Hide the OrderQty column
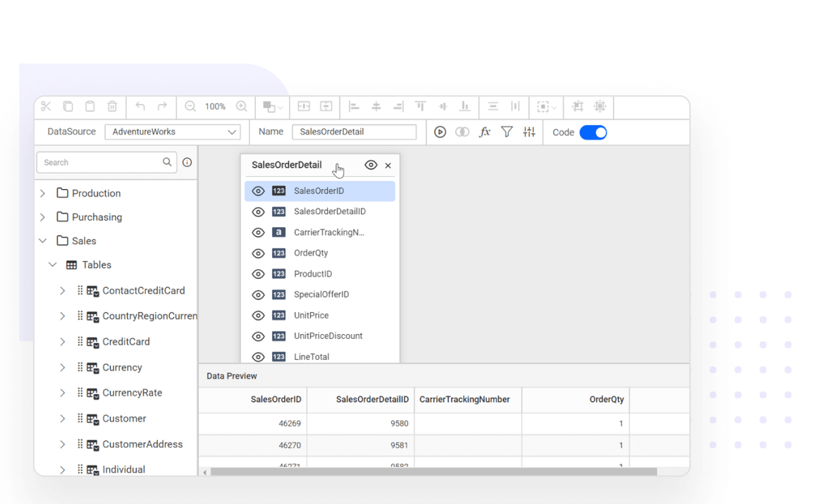815x504 pixels. pos(258,253)
